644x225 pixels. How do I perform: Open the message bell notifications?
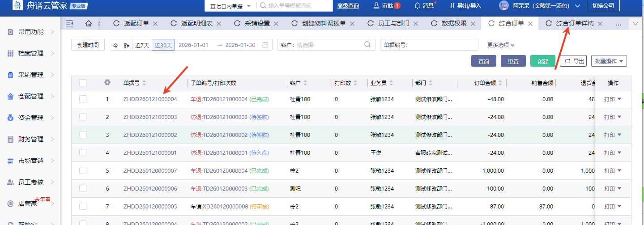coord(418,6)
